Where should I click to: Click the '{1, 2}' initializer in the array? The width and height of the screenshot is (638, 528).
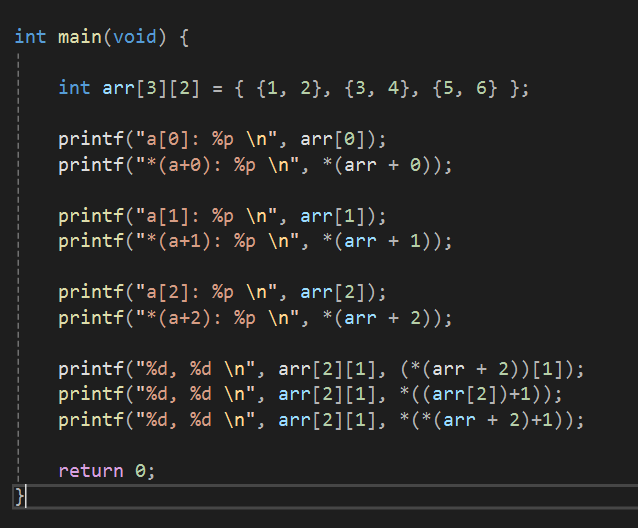(x=289, y=88)
